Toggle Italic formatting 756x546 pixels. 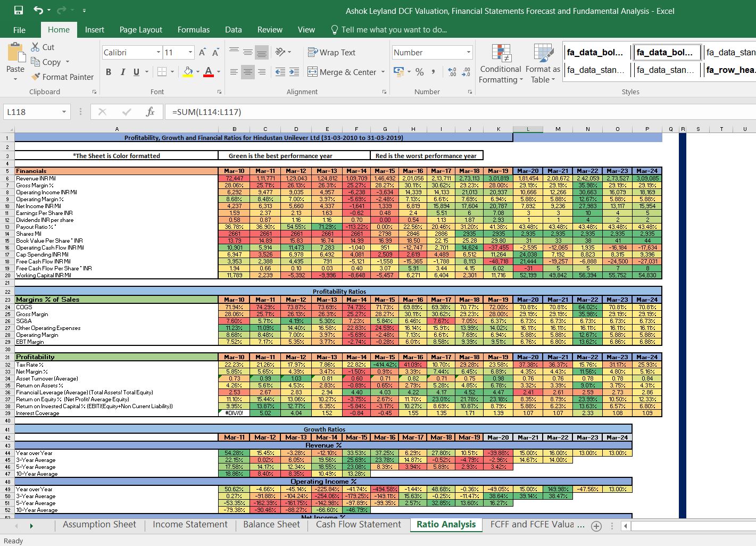123,72
